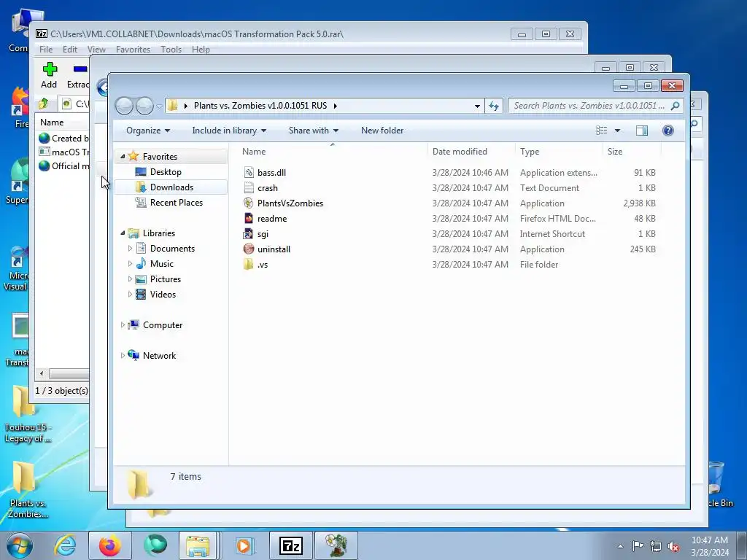Open 7-Zip Favorites menu
The height and width of the screenshot is (560, 747).
pyautogui.click(x=133, y=50)
